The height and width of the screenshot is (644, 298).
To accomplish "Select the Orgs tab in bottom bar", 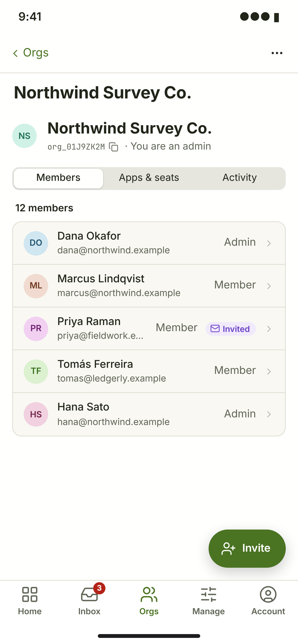I will click(149, 601).
